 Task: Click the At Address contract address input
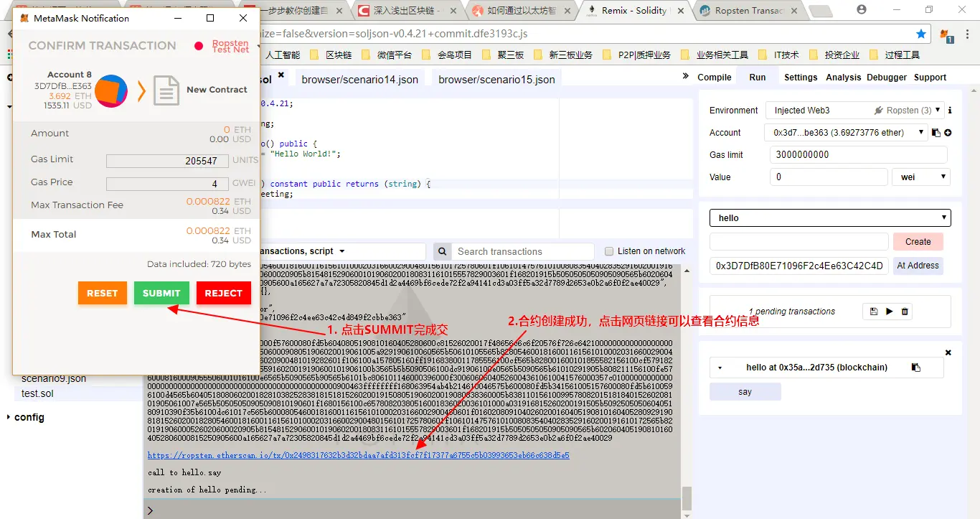(798, 266)
